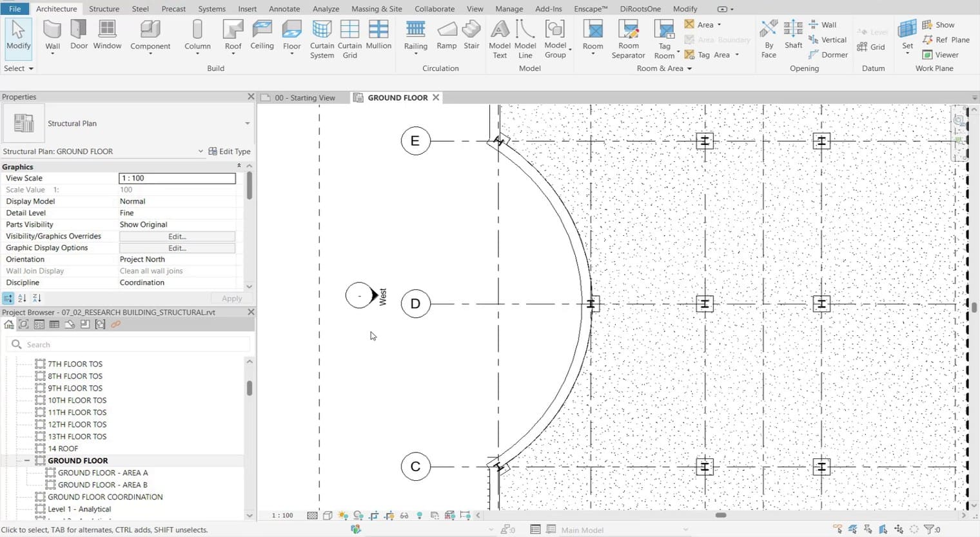Select the Wall tool
The width and height of the screenshot is (980, 537).
click(x=52, y=36)
